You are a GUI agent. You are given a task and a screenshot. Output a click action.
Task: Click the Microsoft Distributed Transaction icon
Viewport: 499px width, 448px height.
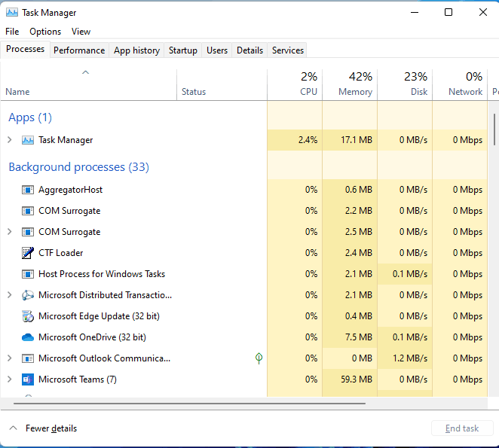coord(28,295)
